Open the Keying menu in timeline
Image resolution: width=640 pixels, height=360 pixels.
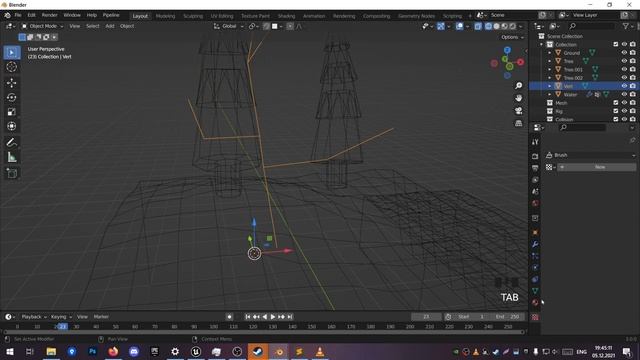click(61, 317)
